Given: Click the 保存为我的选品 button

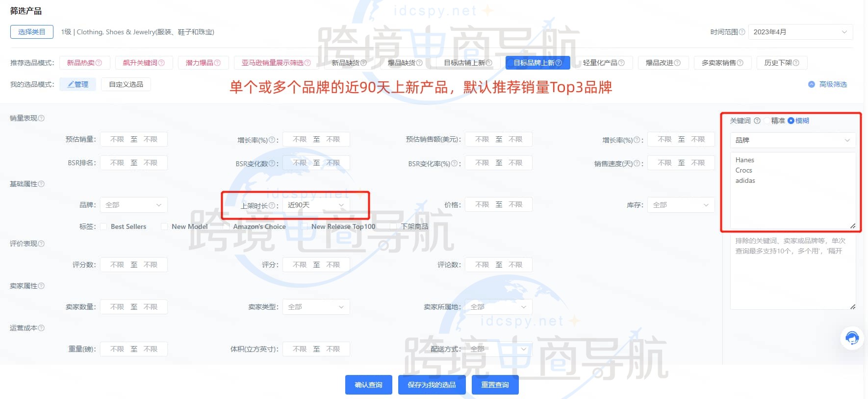Looking at the screenshot, I should click(432, 385).
